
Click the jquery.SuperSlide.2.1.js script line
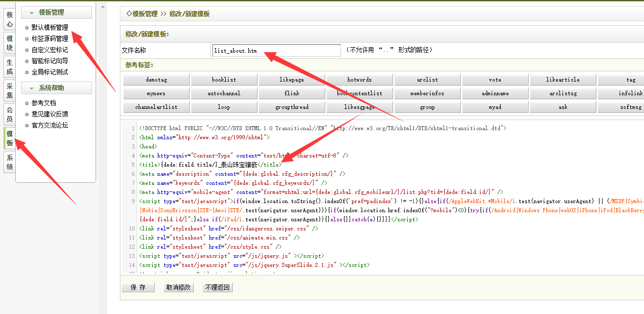click(254, 265)
